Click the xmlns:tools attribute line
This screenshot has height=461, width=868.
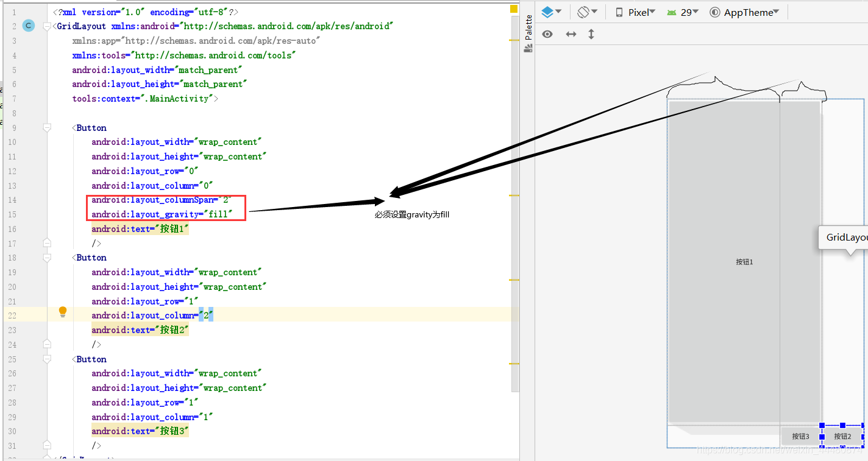(183, 55)
